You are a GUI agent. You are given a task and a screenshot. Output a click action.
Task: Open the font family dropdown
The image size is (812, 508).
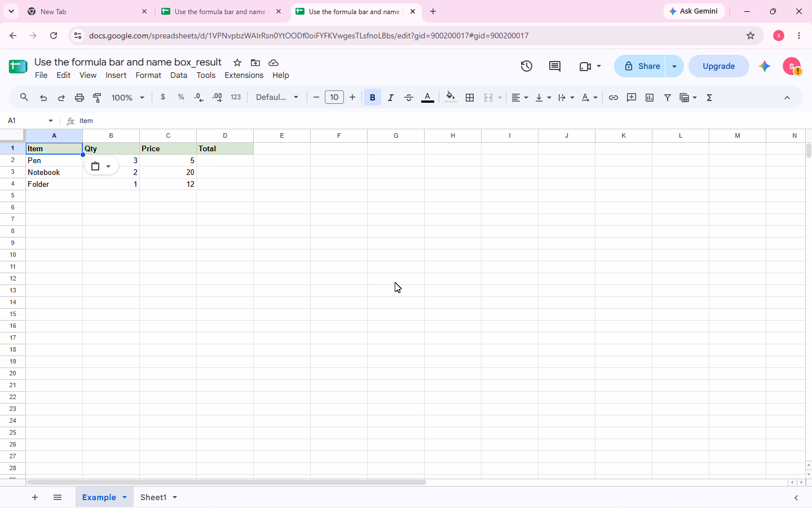277,97
